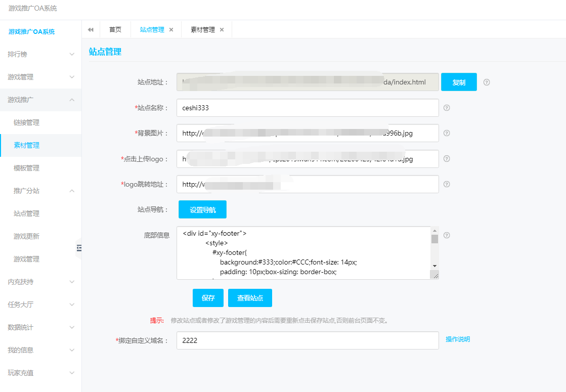Click the double-arrow tab scroll-left icon
This screenshot has width=566, height=392.
[91, 30]
